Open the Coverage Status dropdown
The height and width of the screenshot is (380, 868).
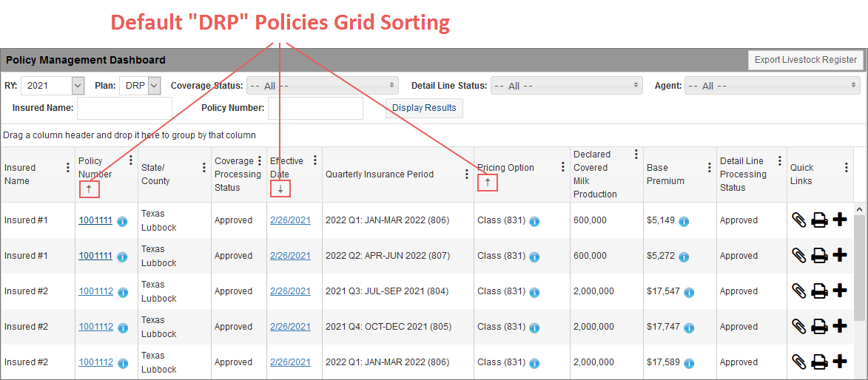322,86
